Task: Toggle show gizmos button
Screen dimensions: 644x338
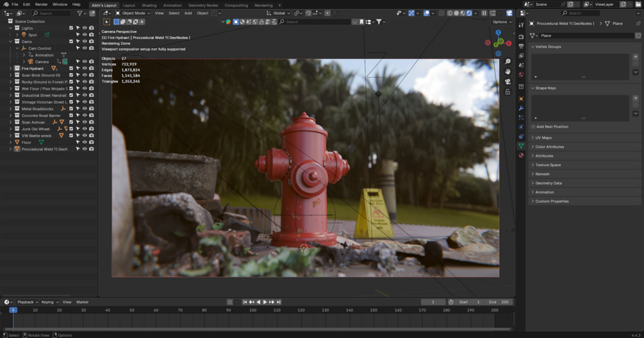Action: pos(411,13)
